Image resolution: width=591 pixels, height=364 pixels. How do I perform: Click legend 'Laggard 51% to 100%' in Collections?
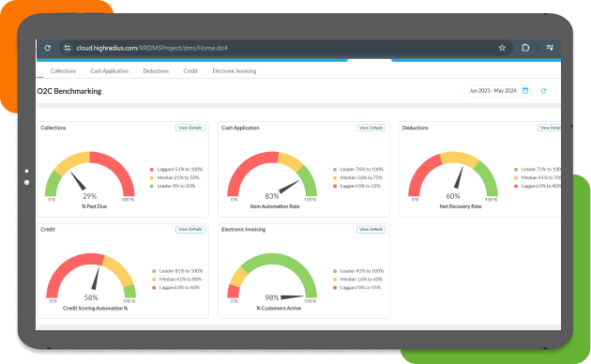(176, 170)
